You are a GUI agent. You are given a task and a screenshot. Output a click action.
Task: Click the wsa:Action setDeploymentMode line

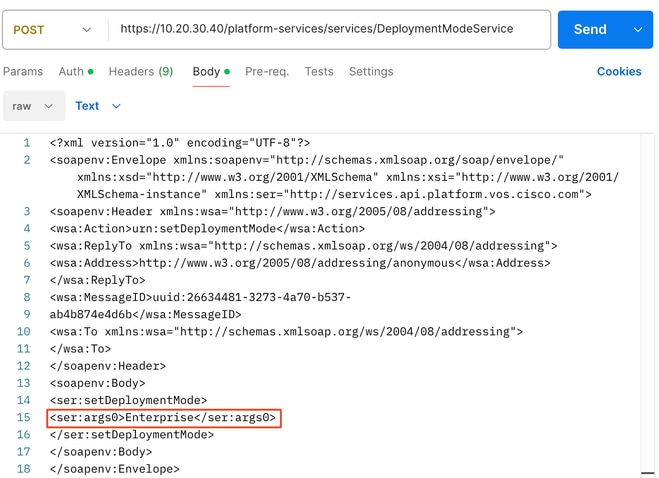click(207, 229)
